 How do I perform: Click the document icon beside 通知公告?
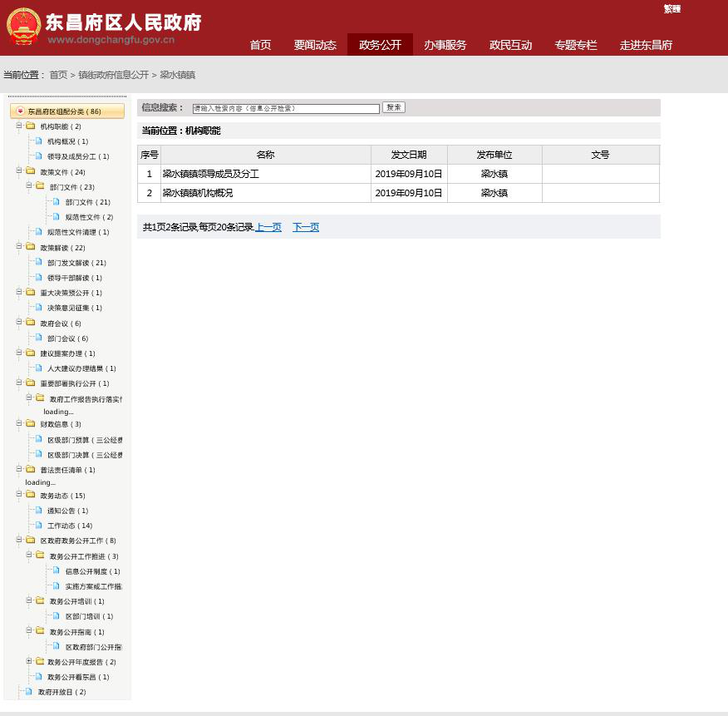pyautogui.click(x=38, y=511)
